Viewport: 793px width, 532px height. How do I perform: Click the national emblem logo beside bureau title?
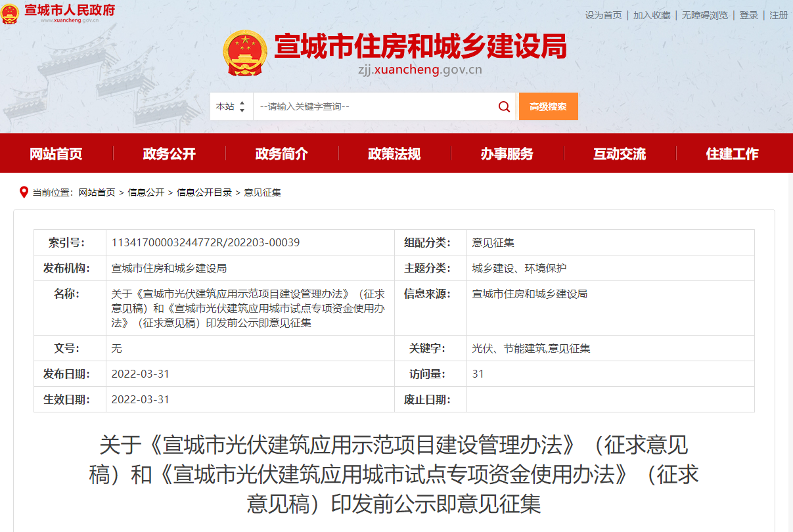tap(244, 54)
